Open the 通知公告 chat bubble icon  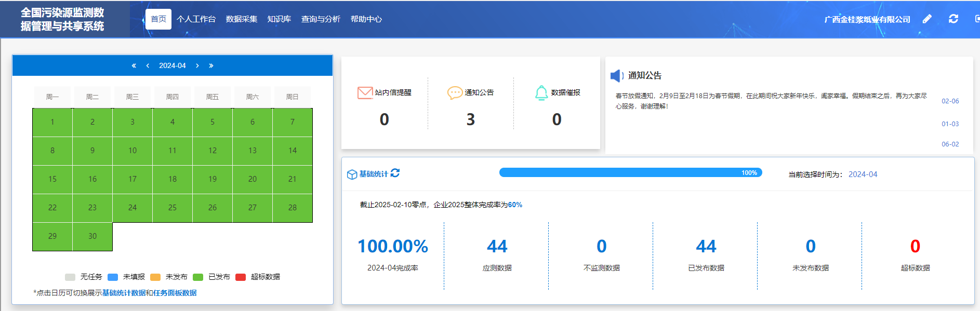(455, 92)
